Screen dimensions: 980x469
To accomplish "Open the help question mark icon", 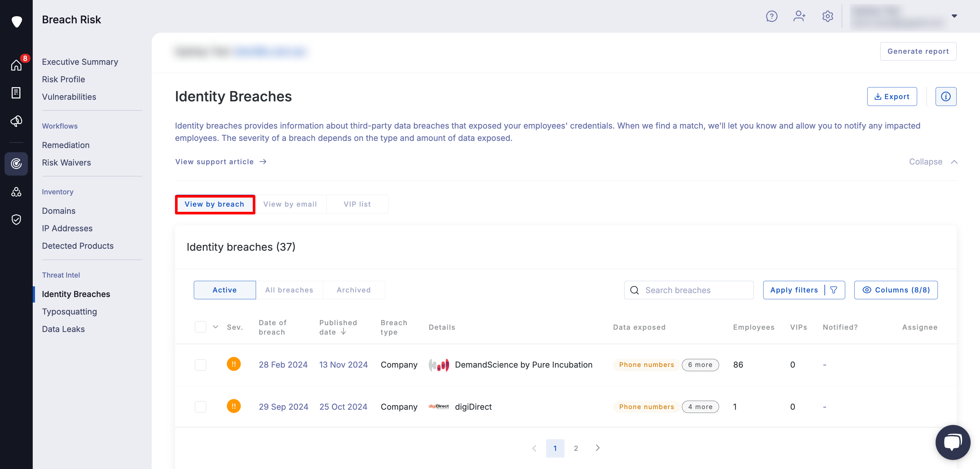I will 772,16.
